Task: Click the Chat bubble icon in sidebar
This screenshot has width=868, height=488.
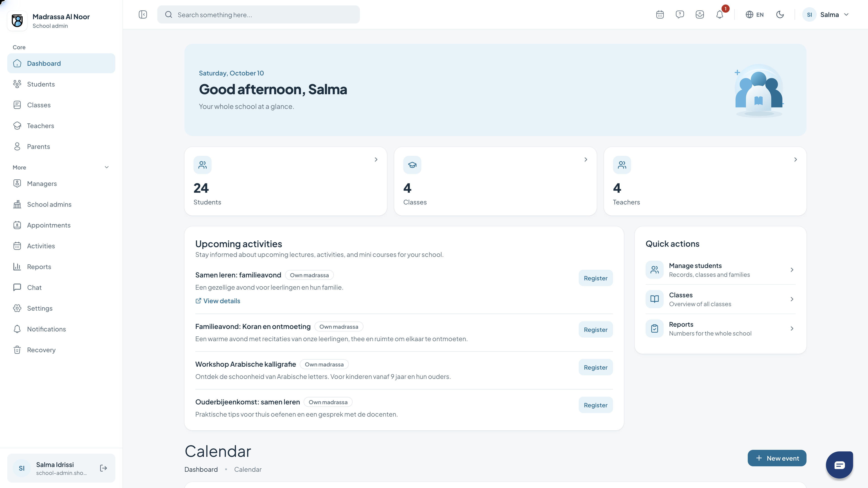Action: pyautogui.click(x=17, y=288)
